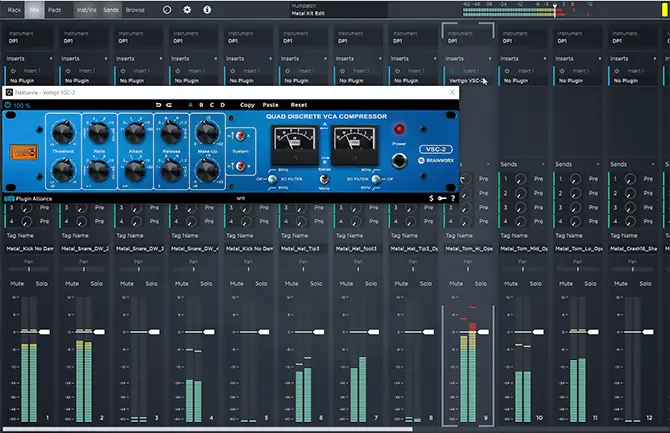The image size is (670, 433).
Task: Flip the System B red toggle switch
Action: click(x=240, y=166)
